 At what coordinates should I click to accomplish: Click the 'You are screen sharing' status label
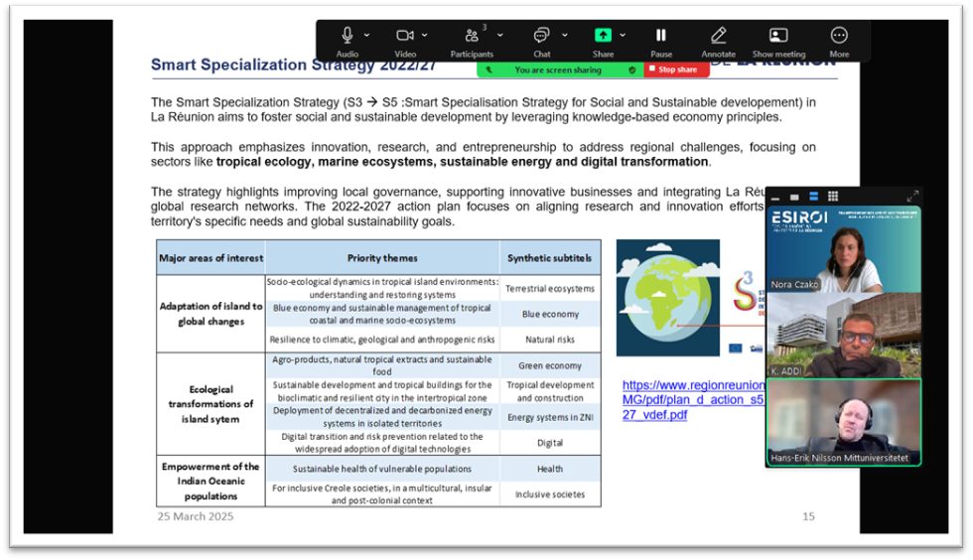558,70
